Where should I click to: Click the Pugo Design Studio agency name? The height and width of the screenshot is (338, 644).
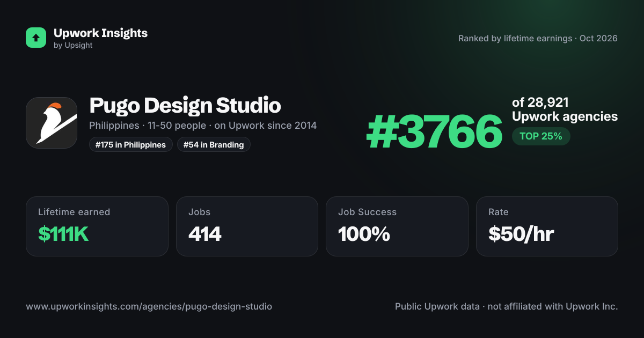[x=185, y=105]
